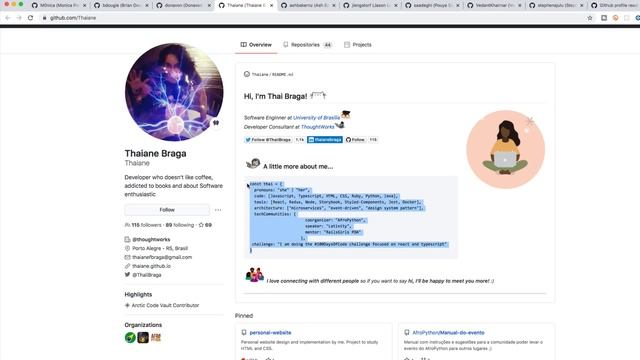Click the Porto Alegre - RS, Brasil location
Screen dimensions: 640x360
click(160, 248)
